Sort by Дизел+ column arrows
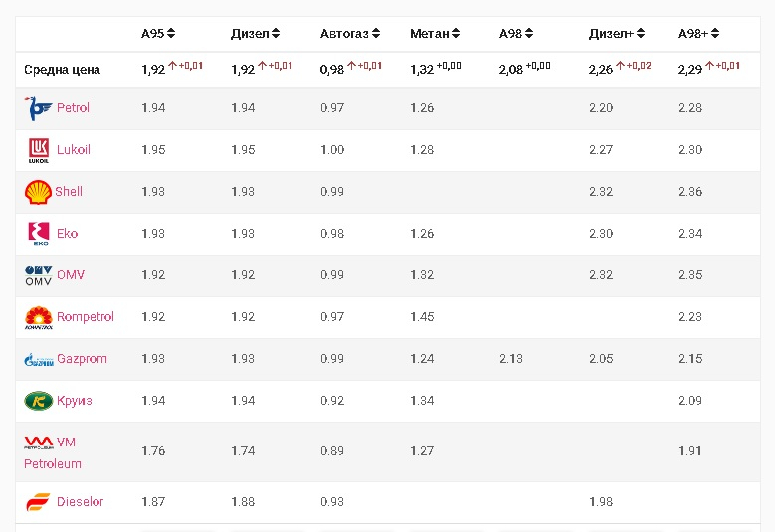This screenshot has width=775, height=532. [x=641, y=33]
